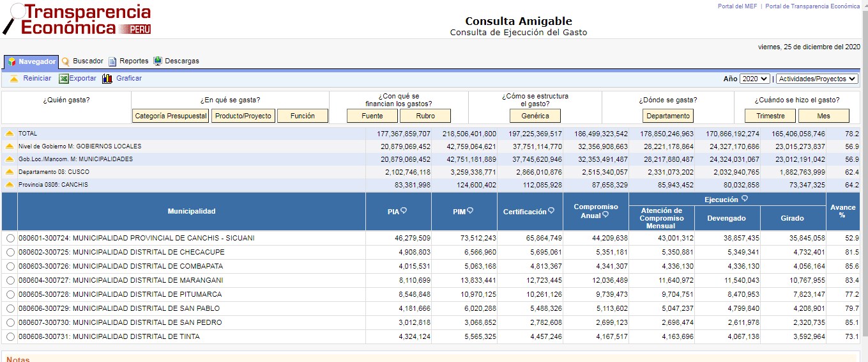Click the Reiniciar up-arrow icon

14,79
